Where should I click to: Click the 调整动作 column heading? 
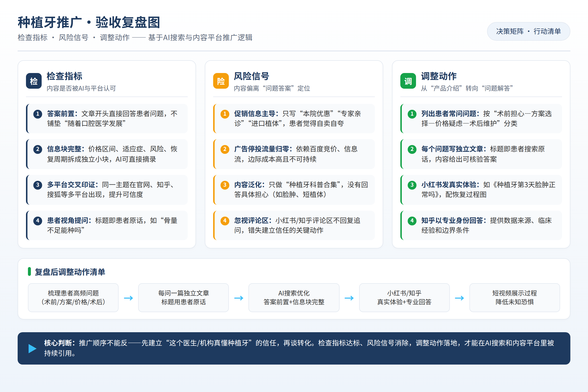tap(439, 76)
